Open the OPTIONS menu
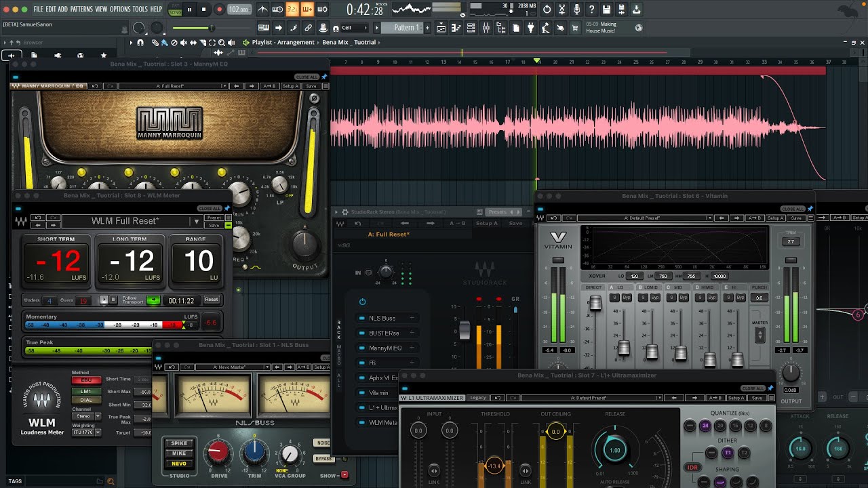Screen dimensions: 868x488 point(120,9)
